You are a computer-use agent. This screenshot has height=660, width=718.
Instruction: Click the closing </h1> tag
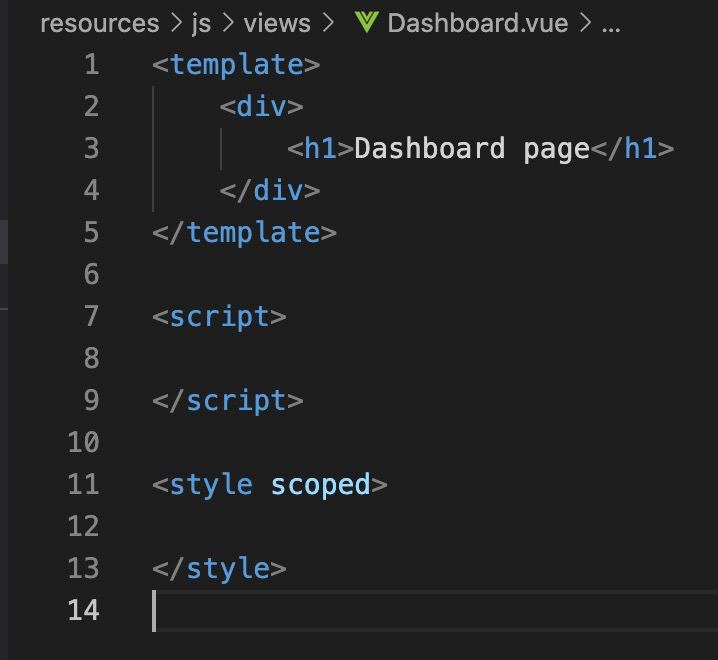632,149
